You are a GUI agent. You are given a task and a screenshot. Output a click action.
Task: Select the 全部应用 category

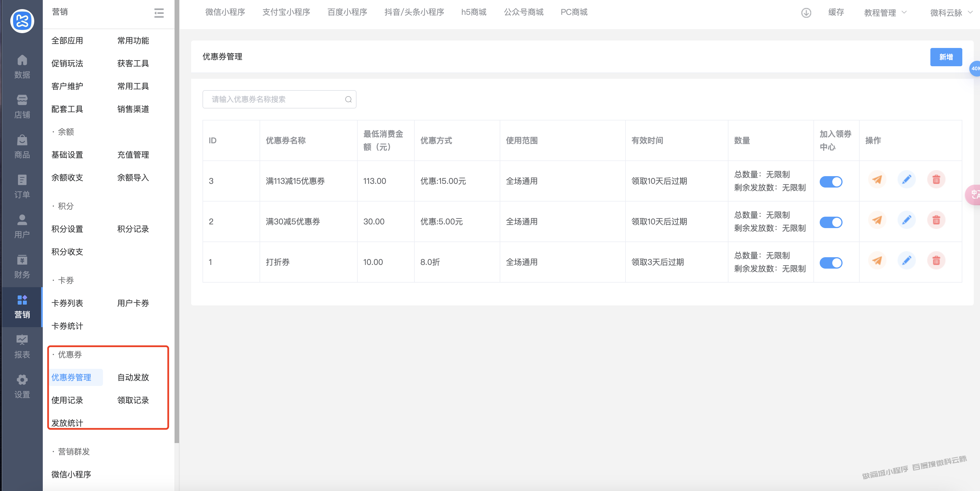(67, 40)
